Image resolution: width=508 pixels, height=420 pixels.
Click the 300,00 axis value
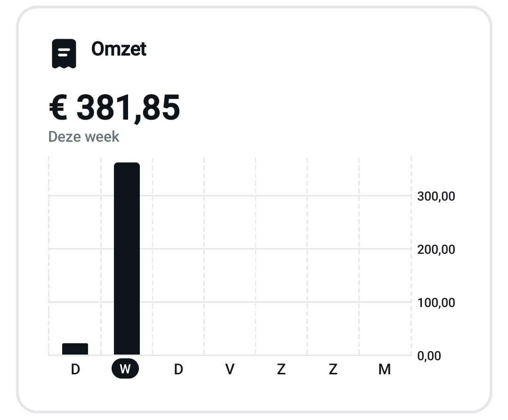pyautogui.click(x=436, y=196)
